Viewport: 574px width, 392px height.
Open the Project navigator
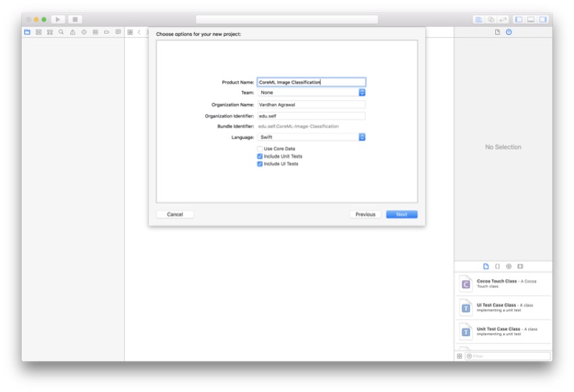(x=26, y=30)
